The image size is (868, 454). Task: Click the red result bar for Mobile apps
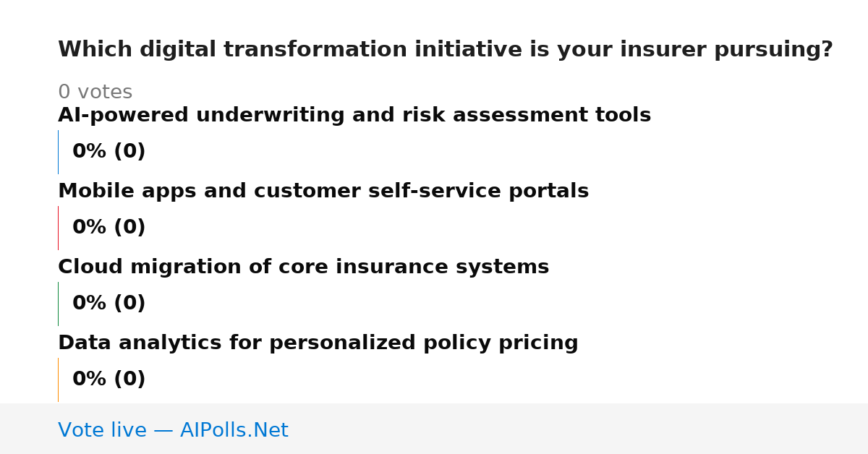coord(58,228)
